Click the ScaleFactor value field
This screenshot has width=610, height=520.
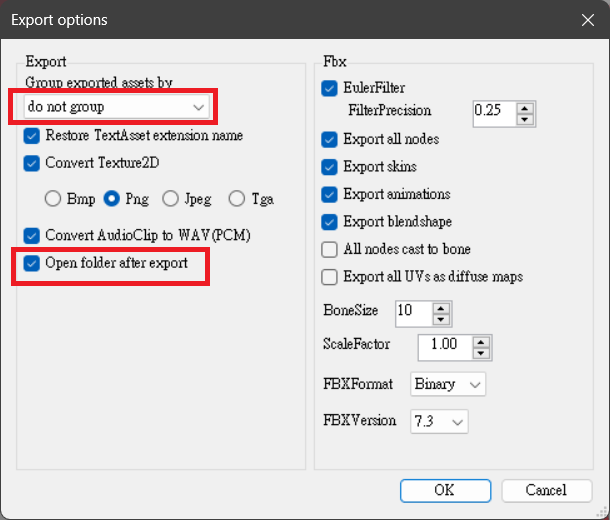pyautogui.click(x=443, y=347)
